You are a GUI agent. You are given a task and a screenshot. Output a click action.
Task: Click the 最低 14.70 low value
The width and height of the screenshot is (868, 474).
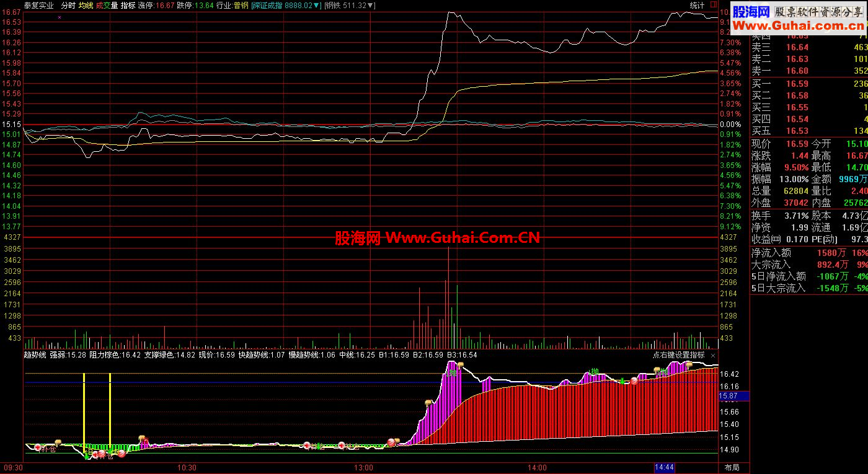pos(857,167)
